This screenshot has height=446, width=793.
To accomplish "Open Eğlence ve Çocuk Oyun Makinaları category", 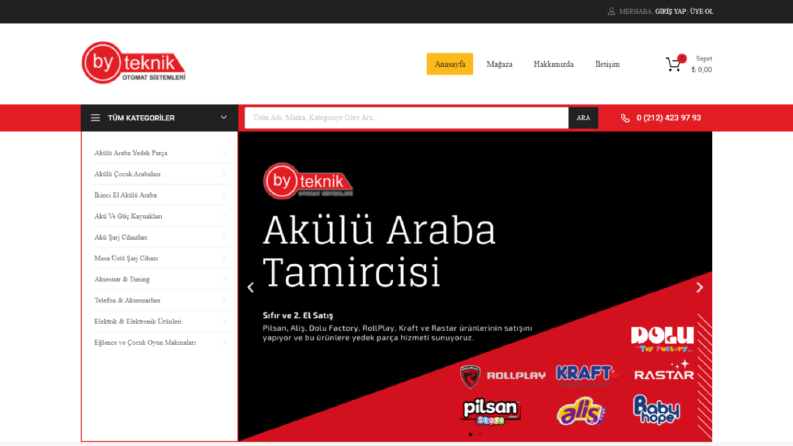I will pyautogui.click(x=145, y=342).
